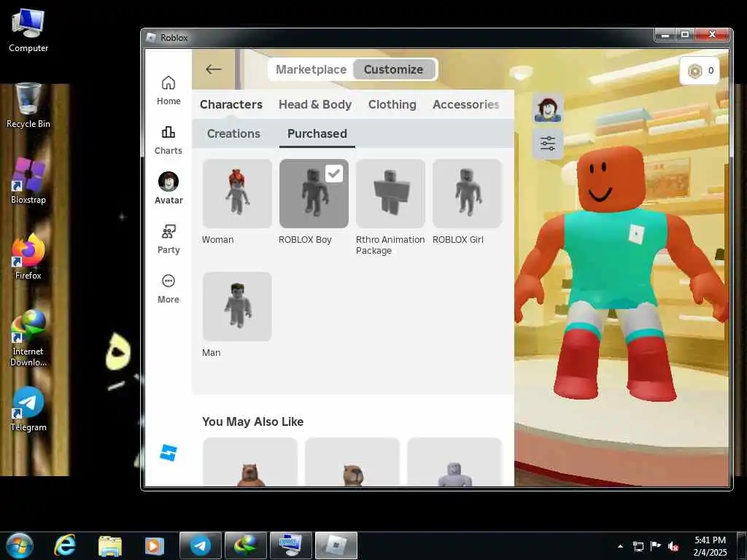Click the Roblox Studio icon in sidebar
Image resolution: width=747 pixels, height=560 pixels.
(x=169, y=452)
